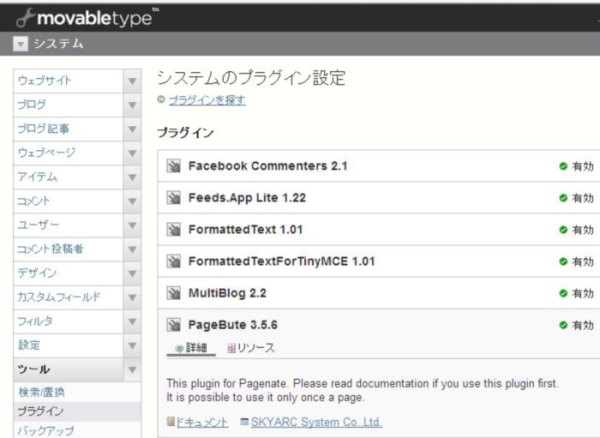Open the ドキュメント link for PageBute
Viewport: 600px width, 438px height.
[202, 422]
